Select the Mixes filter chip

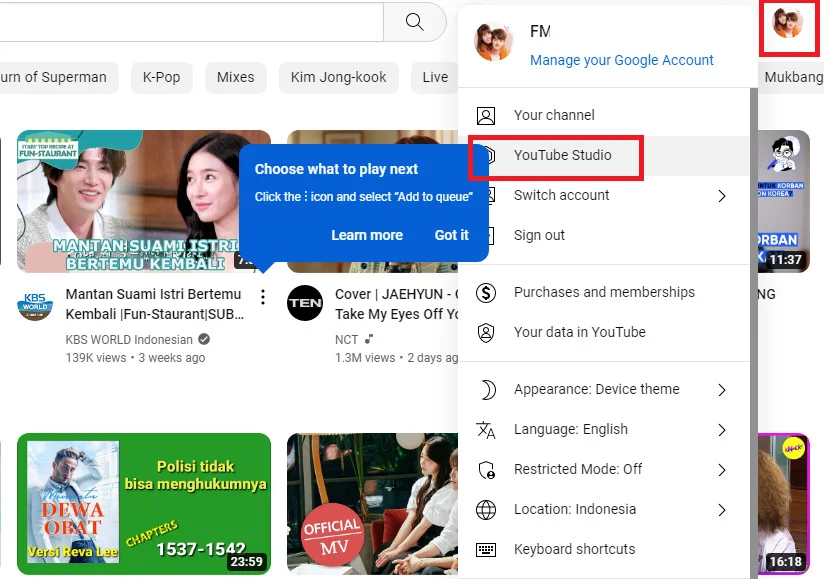(x=235, y=77)
